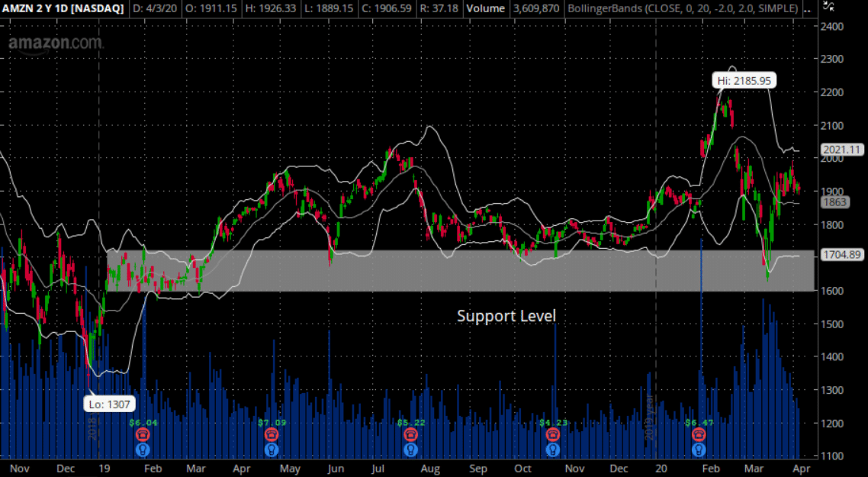This screenshot has height=477, width=868.
Task: Click the 1300 price axis label
Action: 833,390
